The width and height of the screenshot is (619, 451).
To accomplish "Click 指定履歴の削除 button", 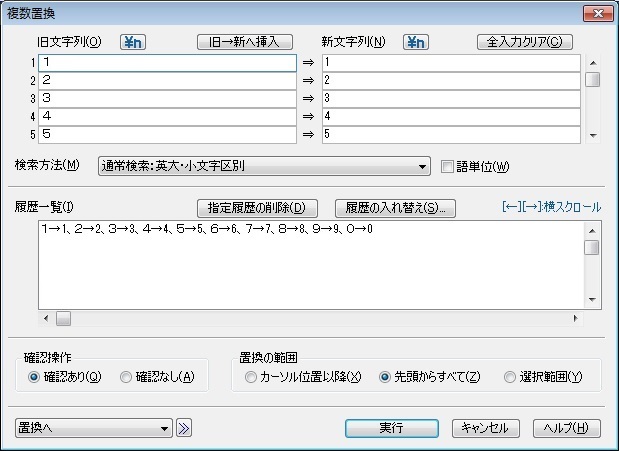I will click(257, 208).
